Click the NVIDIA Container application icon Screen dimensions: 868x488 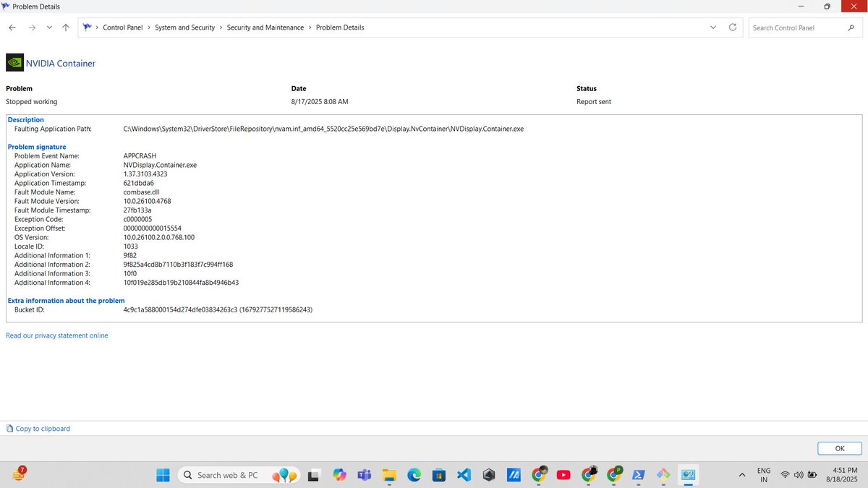tap(14, 62)
